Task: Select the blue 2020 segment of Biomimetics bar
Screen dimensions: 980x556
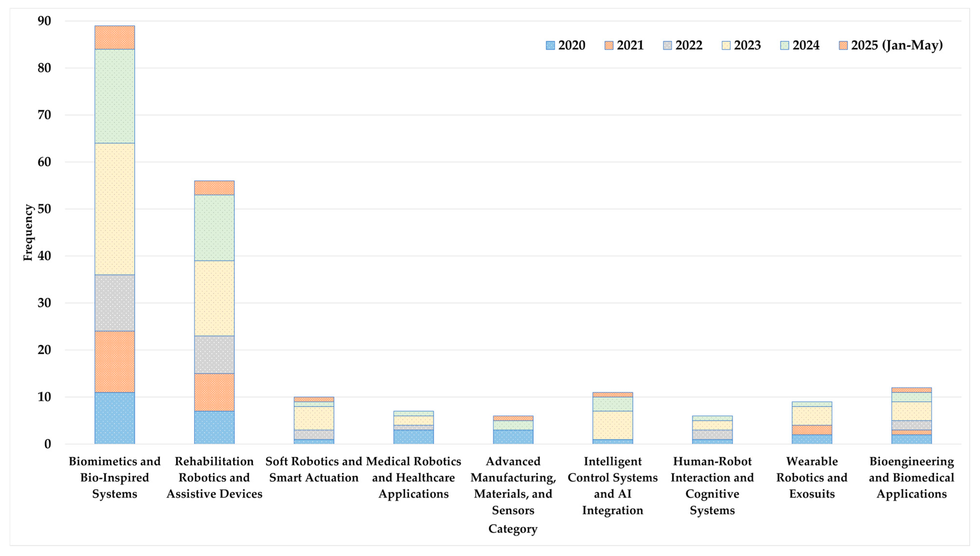Action: (115, 418)
